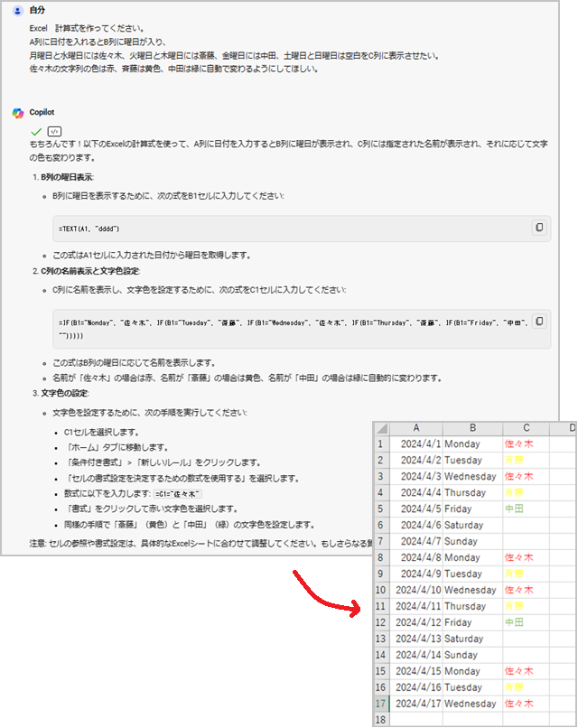578x728 pixels.
Task: Click yellow 斎藤 cell in row 16
Action: [526, 687]
